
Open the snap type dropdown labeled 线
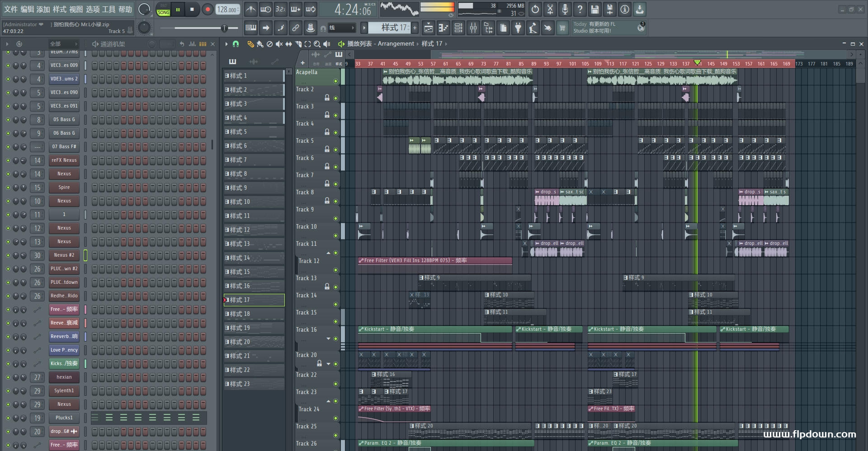[x=341, y=28]
